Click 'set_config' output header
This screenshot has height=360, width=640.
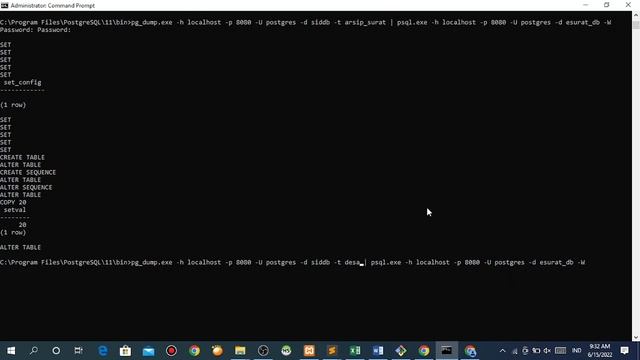point(22,82)
